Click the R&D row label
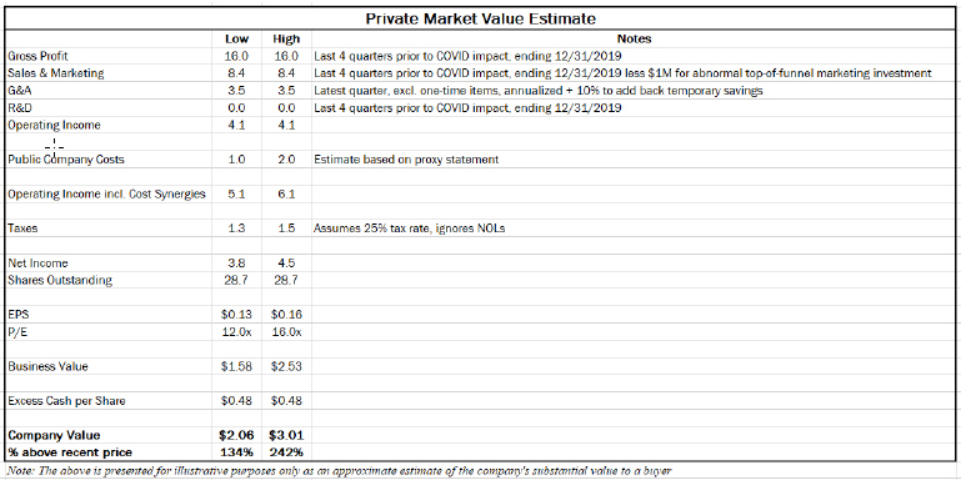The height and width of the screenshot is (485, 962). [x=20, y=108]
